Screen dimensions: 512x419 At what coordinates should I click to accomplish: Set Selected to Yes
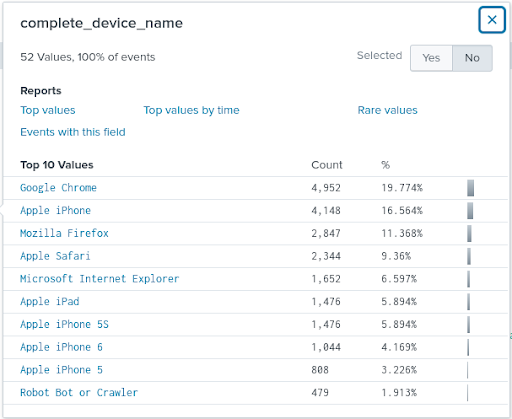click(431, 58)
